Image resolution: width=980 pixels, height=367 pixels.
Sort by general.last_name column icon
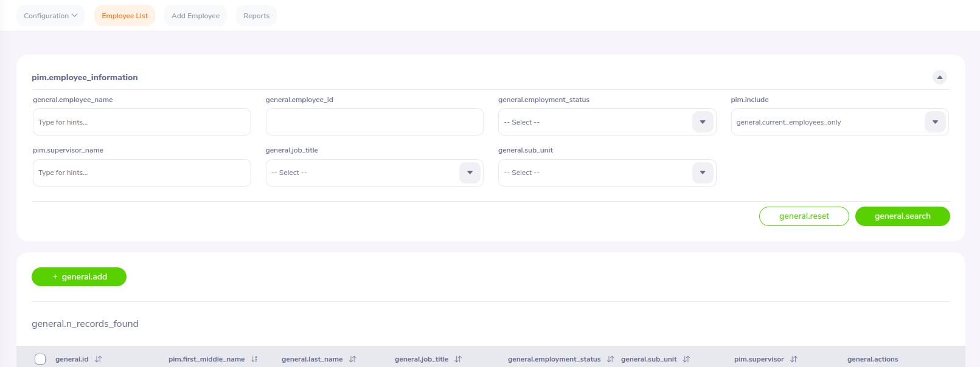point(353,359)
